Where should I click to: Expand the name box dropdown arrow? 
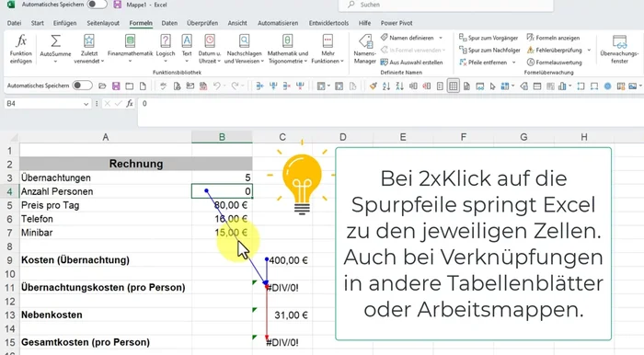pyautogui.click(x=86, y=104)
